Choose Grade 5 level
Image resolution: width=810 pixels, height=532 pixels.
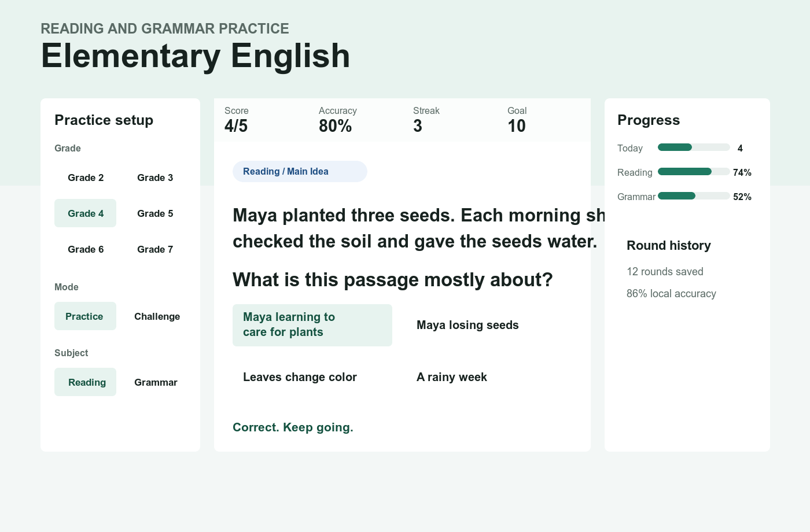(155, 213)
